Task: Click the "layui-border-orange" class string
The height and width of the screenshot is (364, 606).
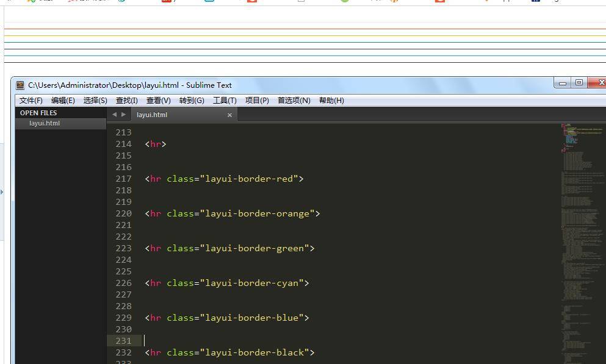Action: (257, 213)
